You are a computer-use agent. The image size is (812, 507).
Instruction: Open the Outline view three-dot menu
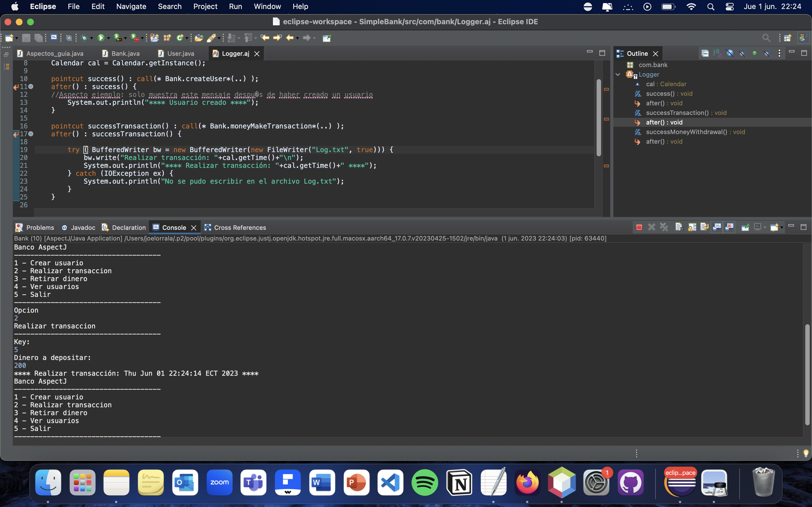pos(779,53)
